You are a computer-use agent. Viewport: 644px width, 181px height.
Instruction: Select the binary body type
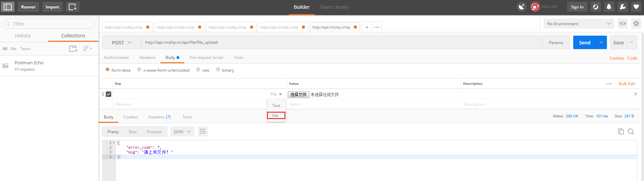(x=218, y=69)
